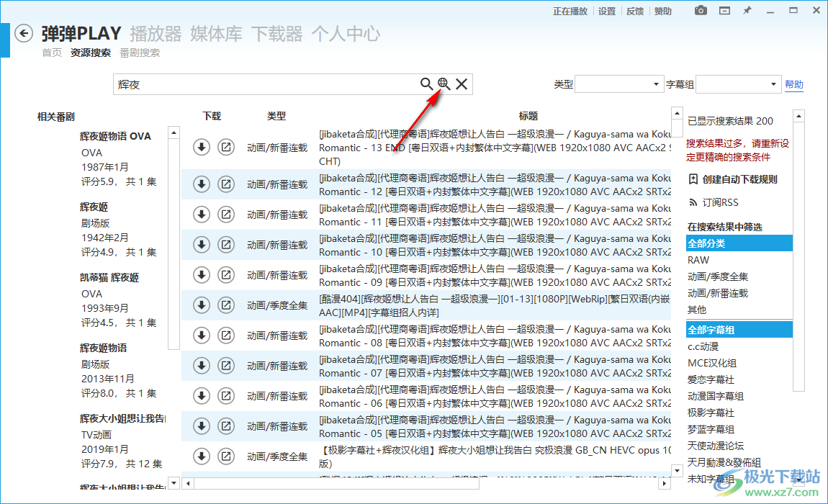Click 正在播放 in the top bar
This screenshot has height=504, width=828.
[570, 11]
